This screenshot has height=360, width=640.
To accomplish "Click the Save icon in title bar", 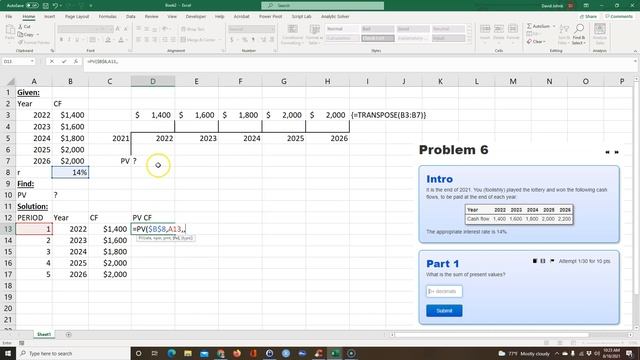I will coord(45,6).
